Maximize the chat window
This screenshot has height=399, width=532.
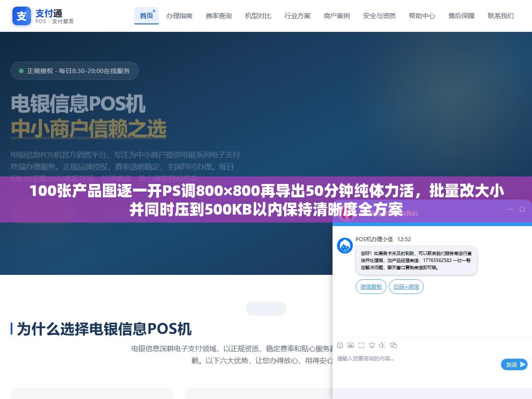[522, 209]
